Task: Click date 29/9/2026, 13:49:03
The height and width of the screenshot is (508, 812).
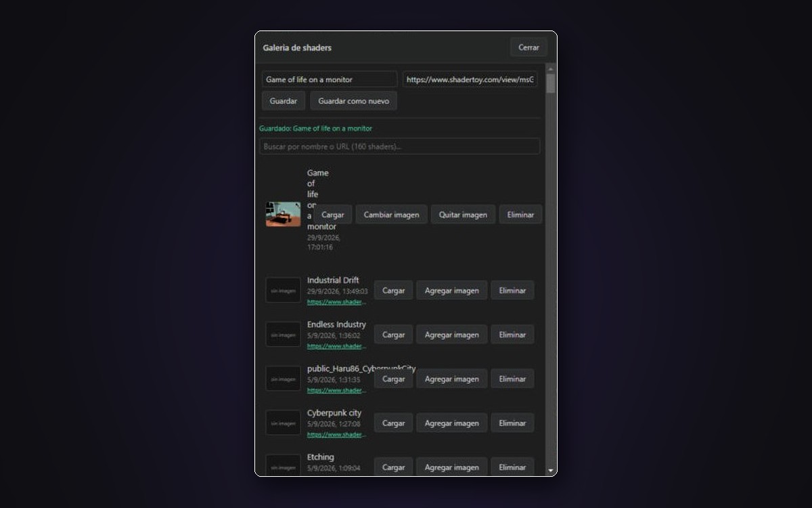Action: click(x=337, y=292)
